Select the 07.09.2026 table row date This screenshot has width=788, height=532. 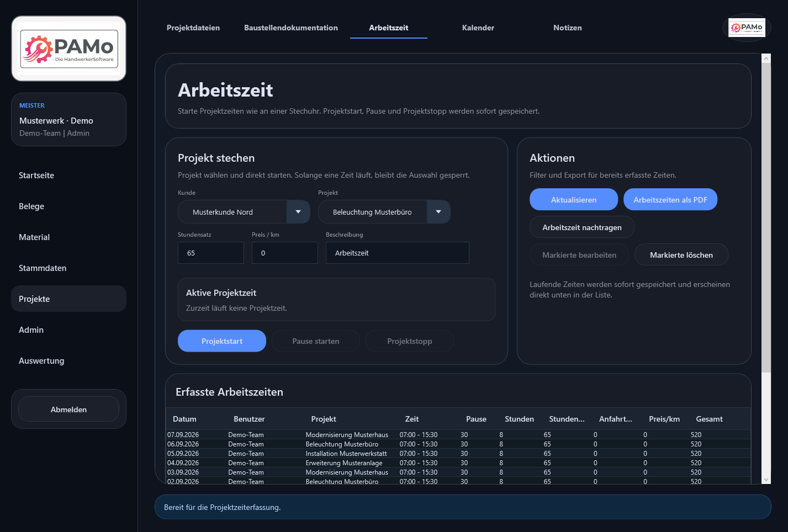point(183,435)
